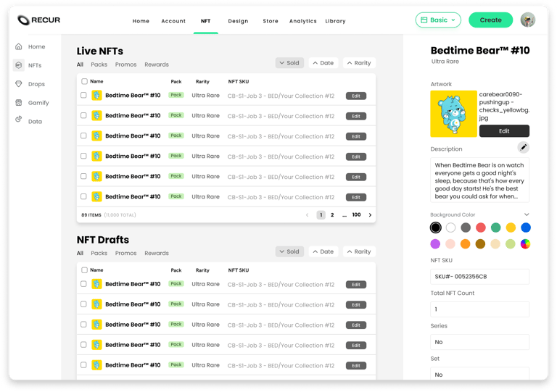Select the yellow background color swatch
The width and height of the screenshot is (557, 392).
coord(511,228)
